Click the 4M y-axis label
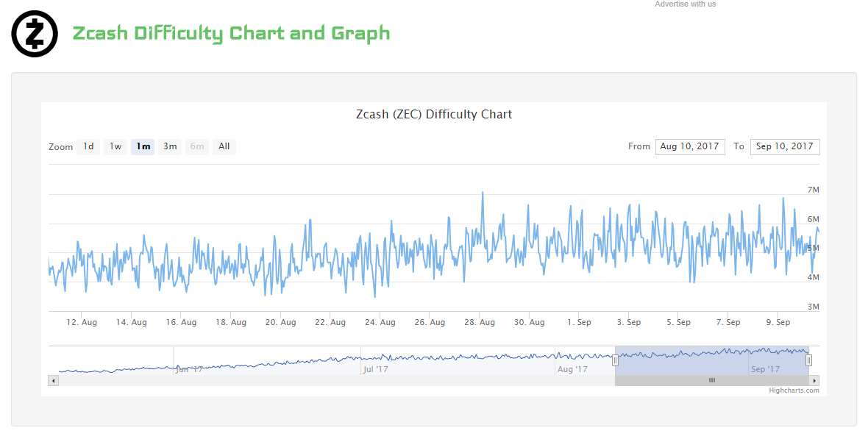This screenshot has height=439, width=868. pyautogui.click(x=813, y=277)
